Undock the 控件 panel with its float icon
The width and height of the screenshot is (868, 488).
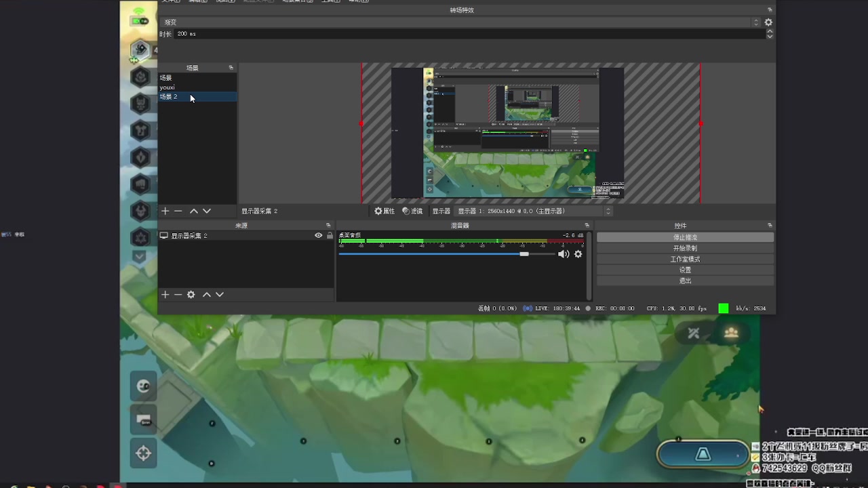point(770,226)
